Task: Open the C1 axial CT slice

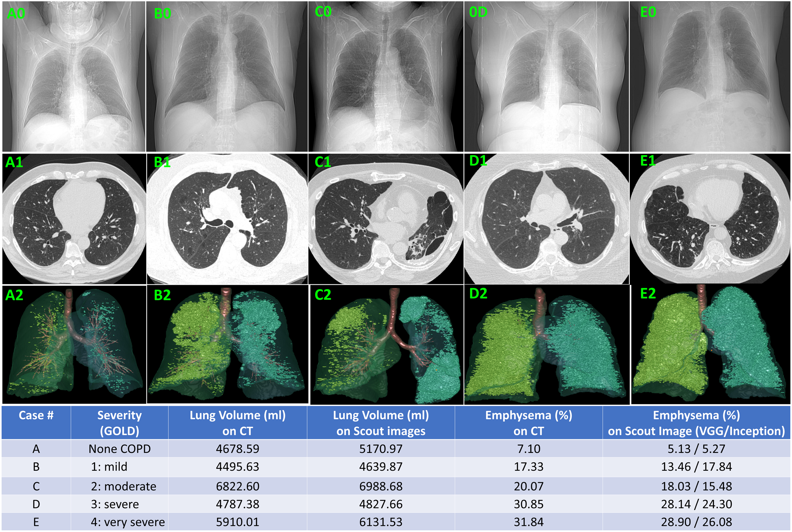Action: pos(386,219)
